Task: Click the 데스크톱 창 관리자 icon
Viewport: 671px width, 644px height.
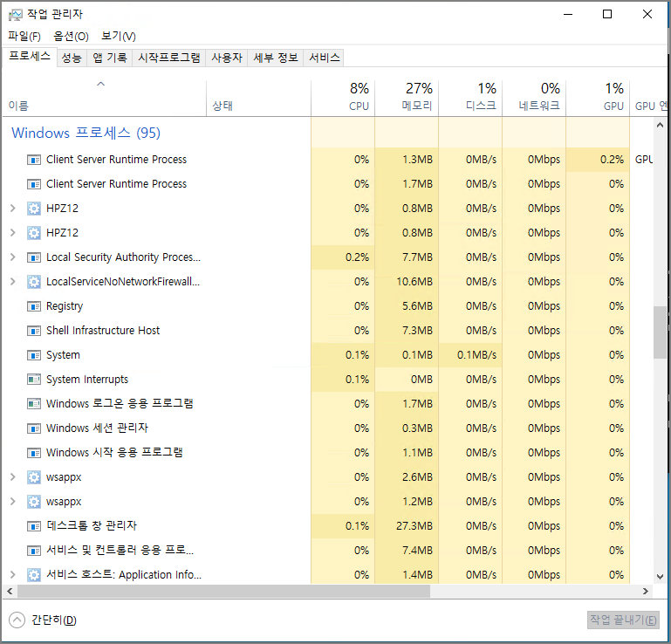Action: (34, 526)
